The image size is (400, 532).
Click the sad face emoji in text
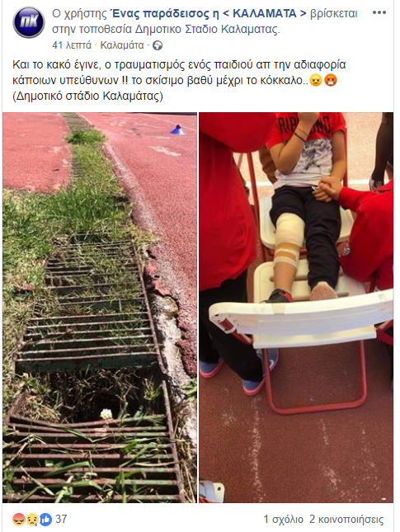(316, 81)
